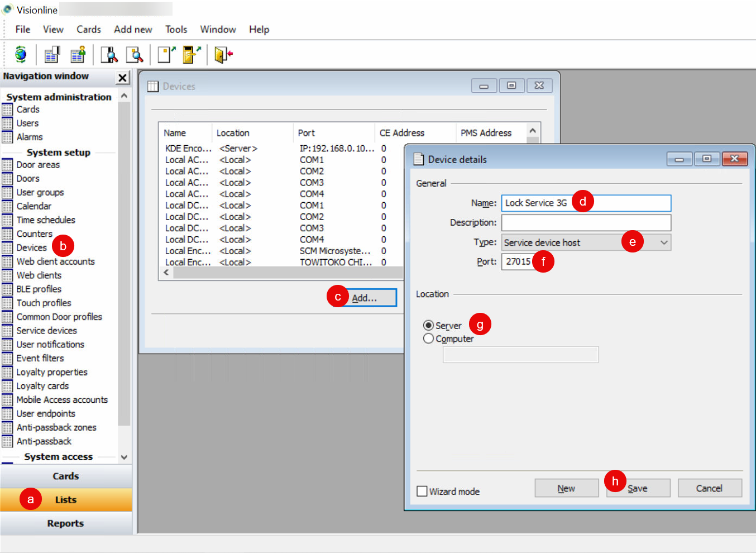
Task: Open the Tools menu
Action: pos(176,29)
